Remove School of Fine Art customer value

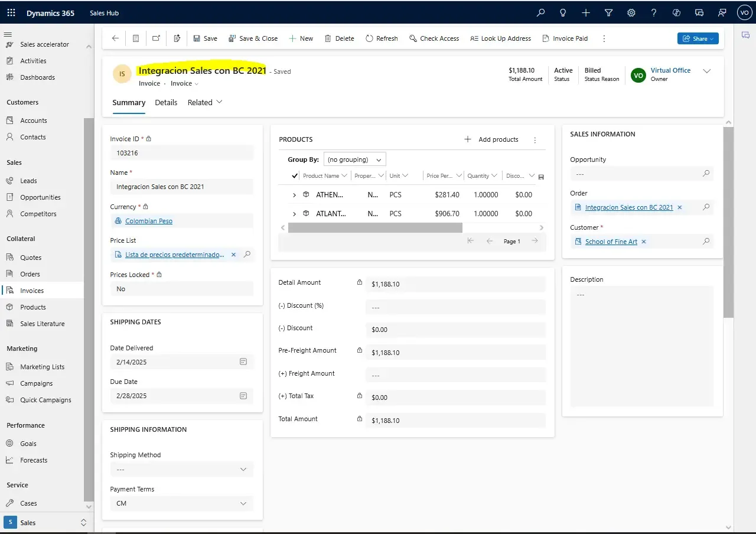tap(644, 242)
